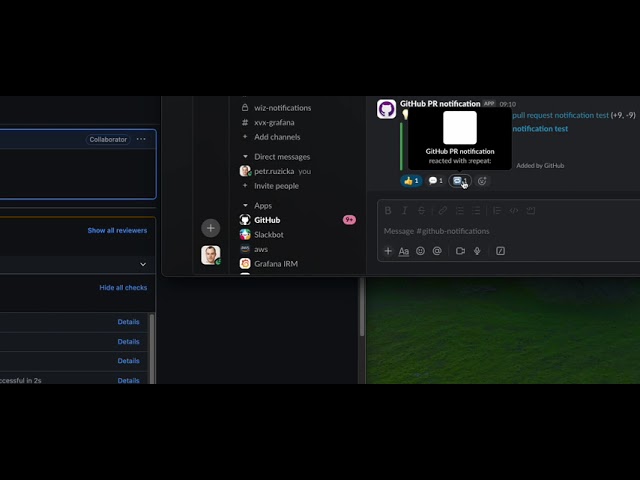Apply strikethrough formatting in composer
Image resolution: width=640 pixels, height=480 pixels.
[x=421, y=211]
